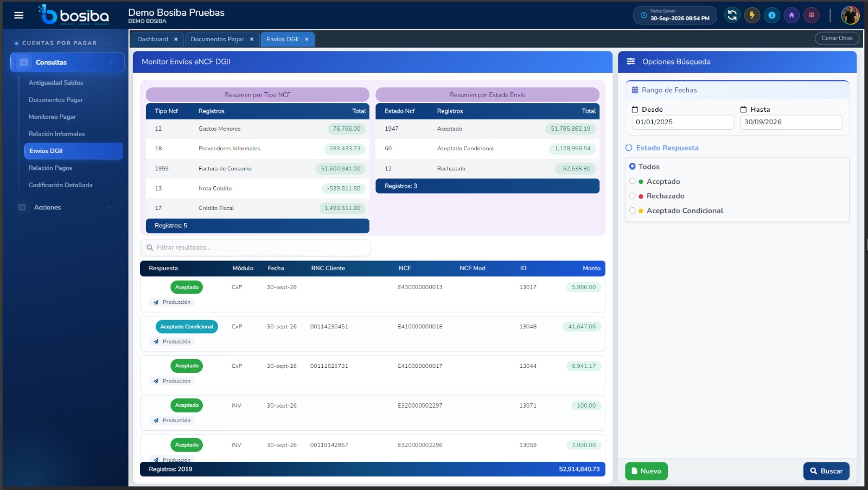Click the Buscar button
The image size is (868, 490).
pyautogui.click(x=826, y=471)
